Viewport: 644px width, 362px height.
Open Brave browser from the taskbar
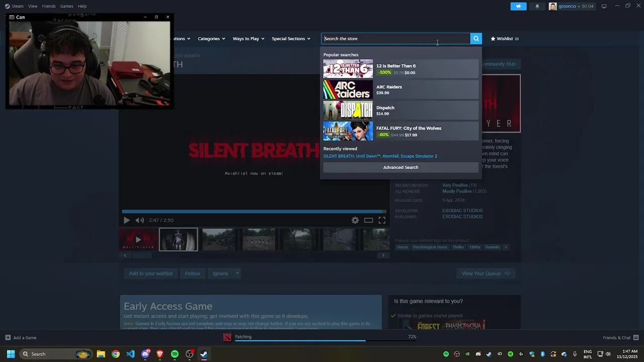(x=160, y=354)
